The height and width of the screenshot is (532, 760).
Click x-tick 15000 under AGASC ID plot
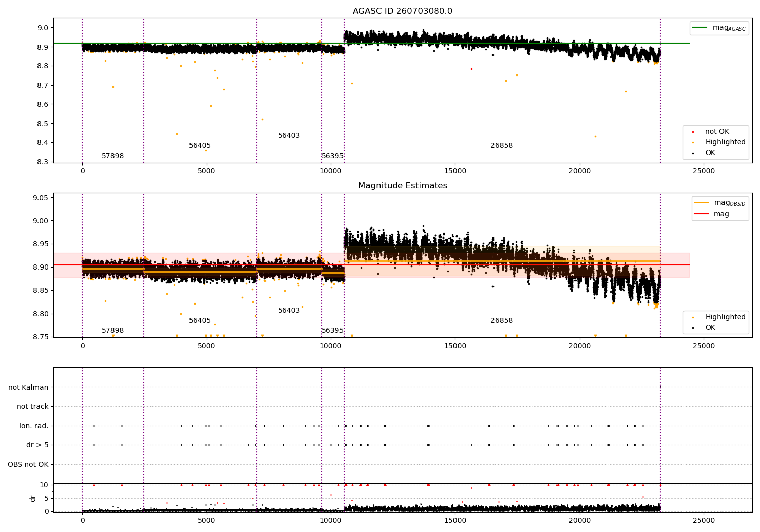click(455, 171)
